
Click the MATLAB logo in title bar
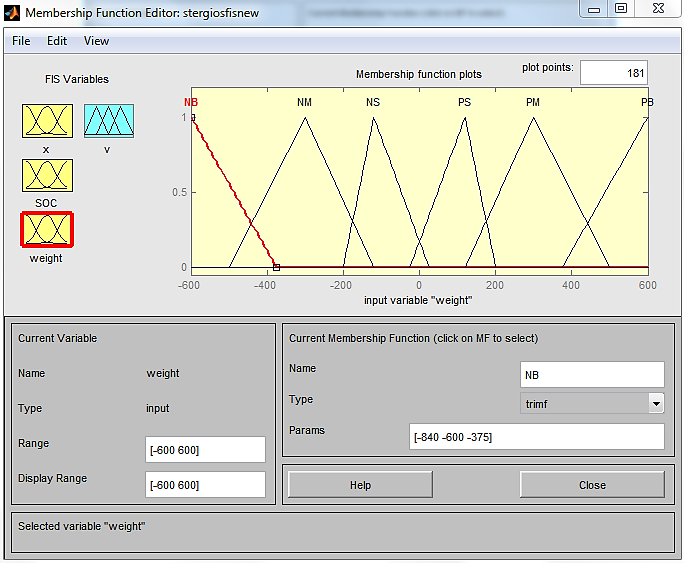(12, 13)
